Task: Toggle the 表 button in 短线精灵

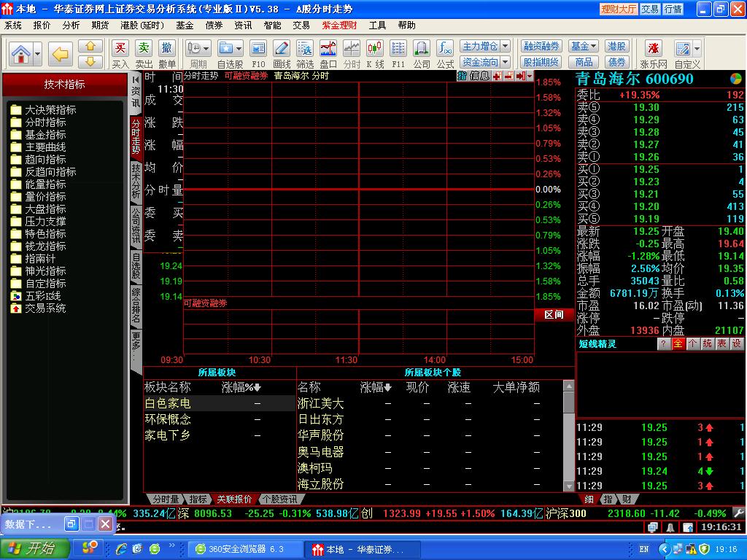Action: [722, 344]
